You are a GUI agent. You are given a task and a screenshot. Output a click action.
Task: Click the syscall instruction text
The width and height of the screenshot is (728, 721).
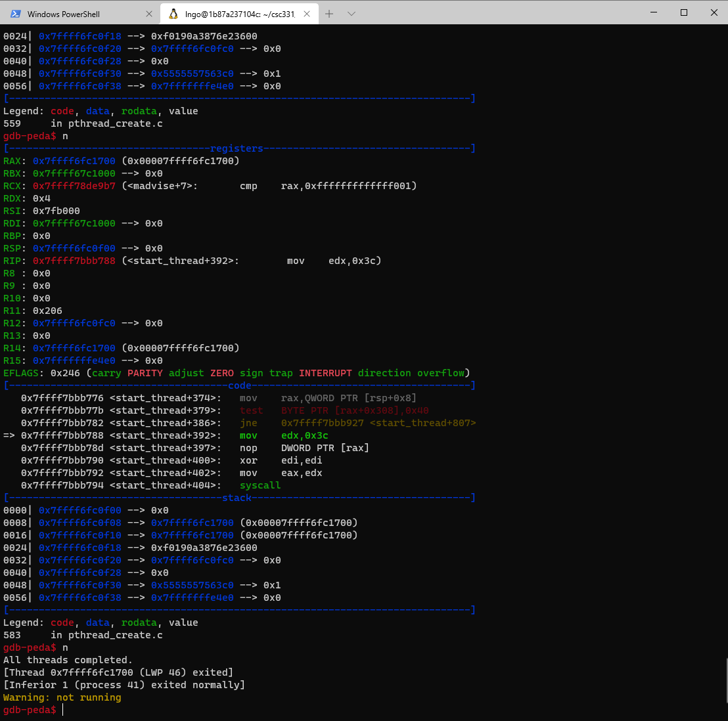260,485
